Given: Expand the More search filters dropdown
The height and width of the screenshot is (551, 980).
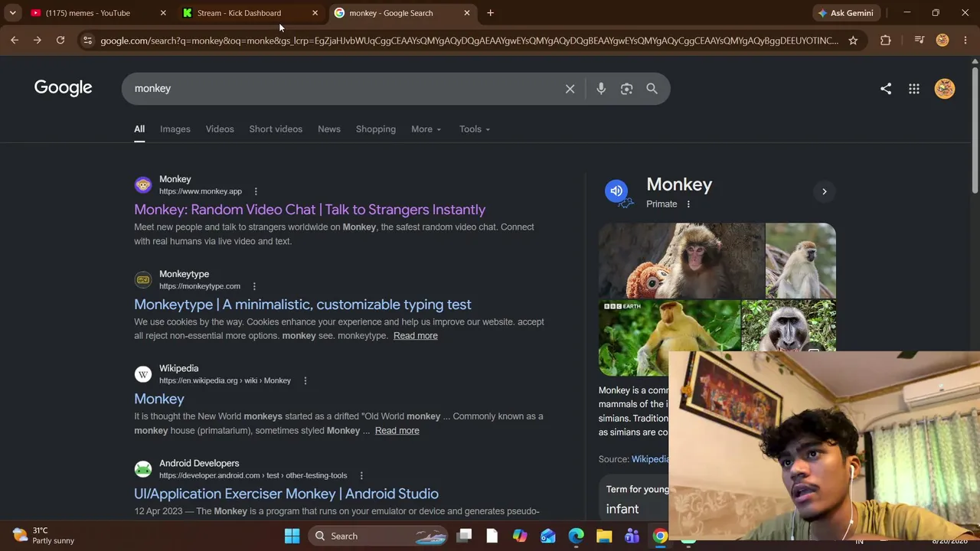Looking at the screenshot, I should [x=426, y=129].
